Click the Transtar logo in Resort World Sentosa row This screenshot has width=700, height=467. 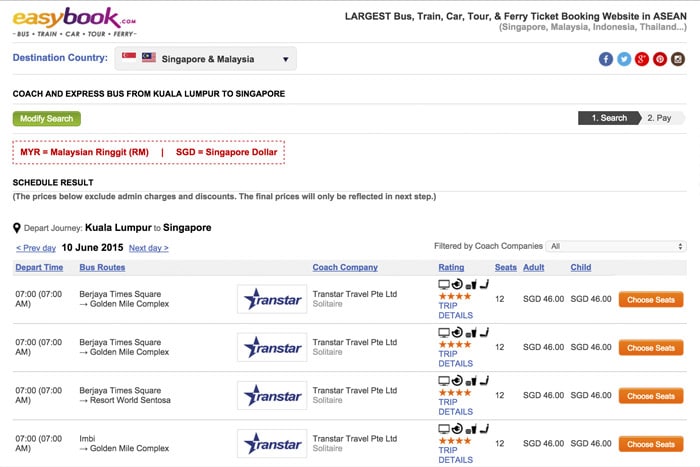(x=272, y=396)
